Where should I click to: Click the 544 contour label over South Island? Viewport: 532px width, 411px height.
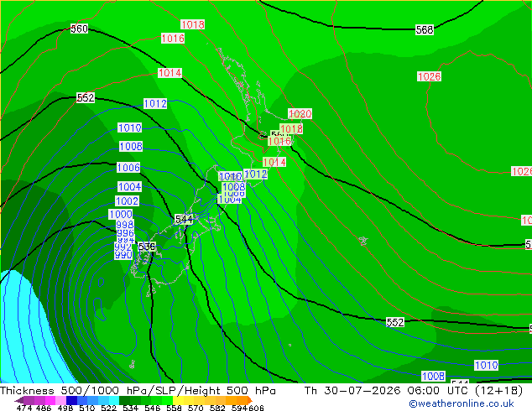(x=184, y=220)
